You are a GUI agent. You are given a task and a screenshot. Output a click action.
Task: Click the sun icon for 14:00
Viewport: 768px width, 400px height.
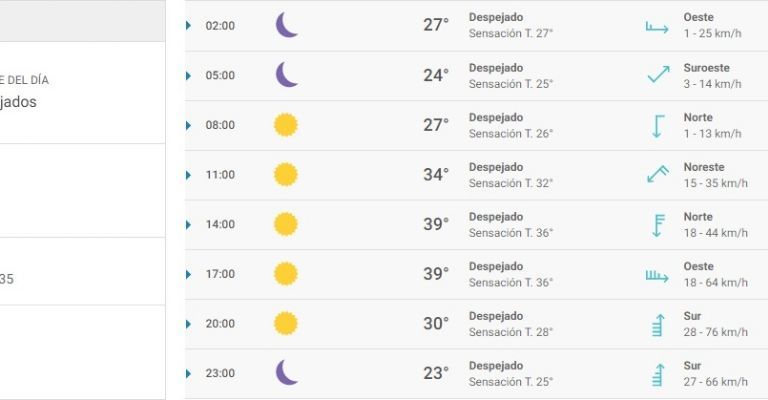click(x=286, y=224)
